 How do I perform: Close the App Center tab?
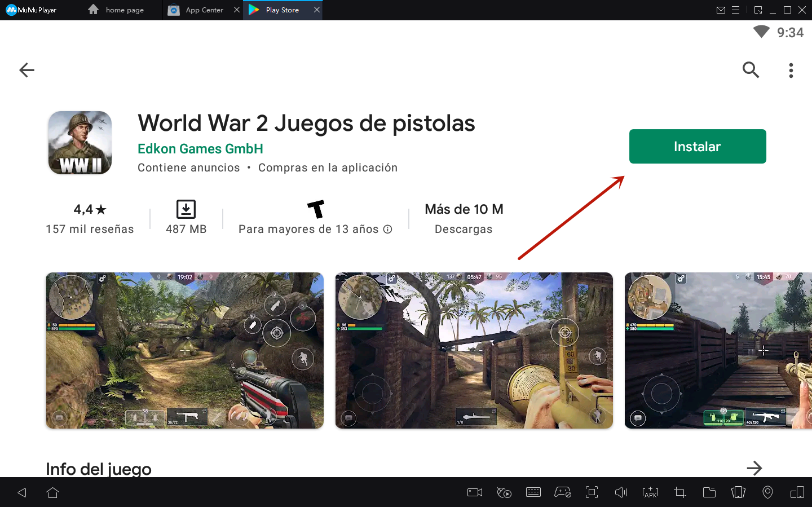pos(237,10)
